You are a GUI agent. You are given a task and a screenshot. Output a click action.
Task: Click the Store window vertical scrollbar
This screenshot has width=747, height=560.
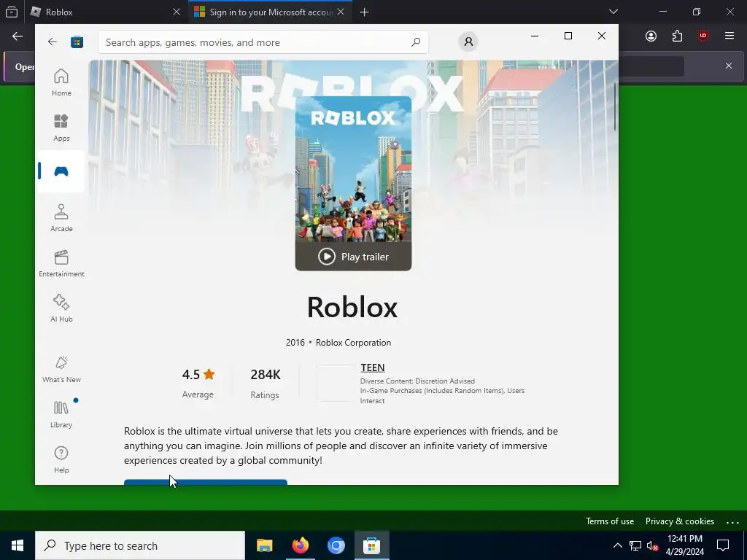tap(614, 106)
